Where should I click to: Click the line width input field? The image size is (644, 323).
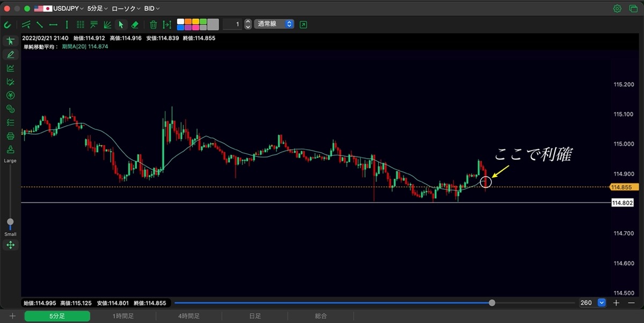click(232, 24)
